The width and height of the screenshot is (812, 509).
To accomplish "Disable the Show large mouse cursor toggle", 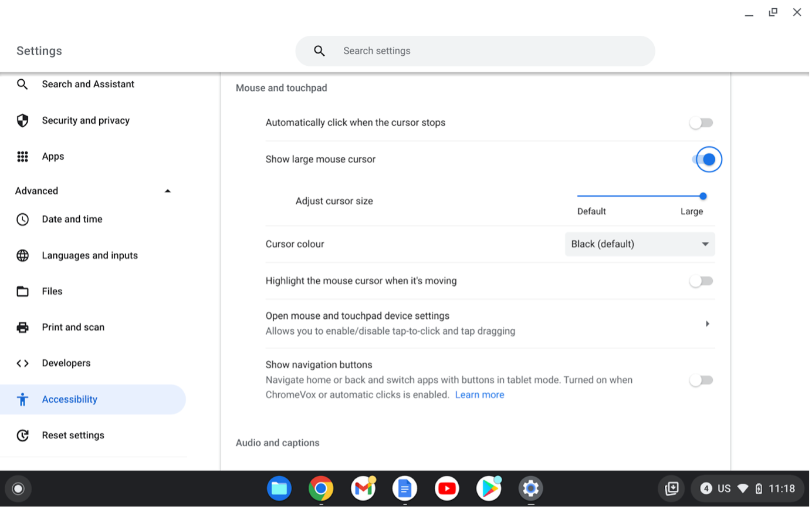I will pyautogui.click(x=708, y=159).
